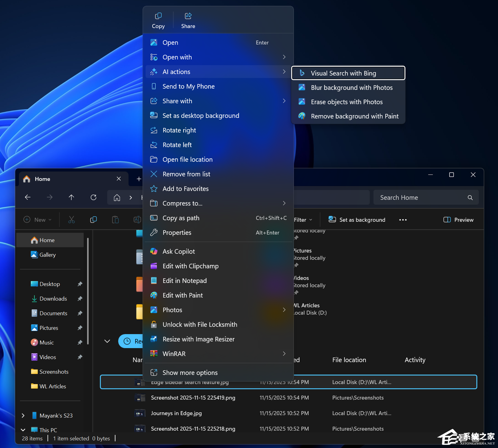Choose Remove background with Paint
The image size is (498, 448).
(348, 116)
